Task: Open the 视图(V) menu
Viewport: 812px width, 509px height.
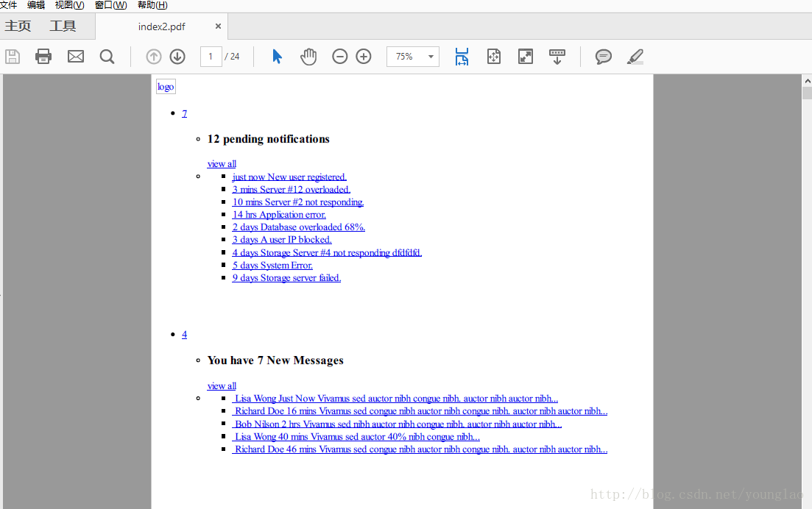Action: click(x=69, y=5)
